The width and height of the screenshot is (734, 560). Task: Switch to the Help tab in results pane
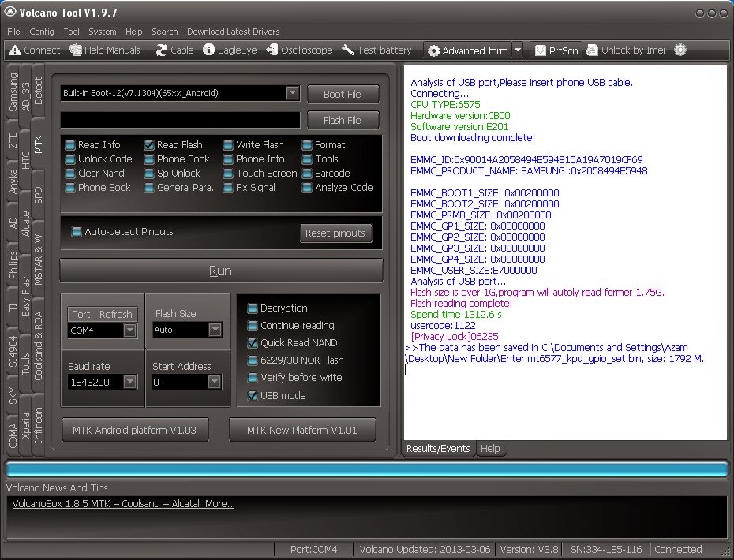pyautogui.click(x=490, y=448)
